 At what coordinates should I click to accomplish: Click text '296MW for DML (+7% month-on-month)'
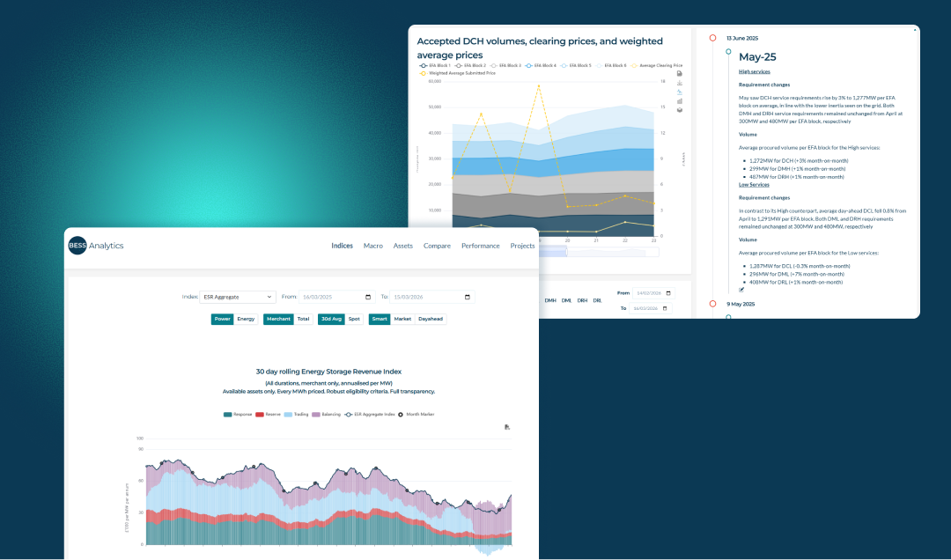point(796,274)
